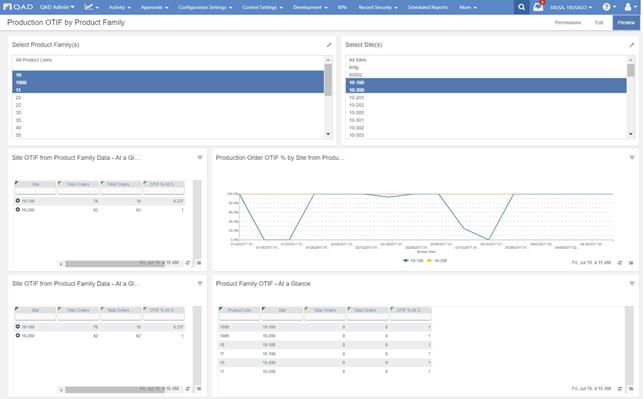Open the Record Security menu
Image resolution: width=643 pixels, height=399 pixels.
pos(378,7)
